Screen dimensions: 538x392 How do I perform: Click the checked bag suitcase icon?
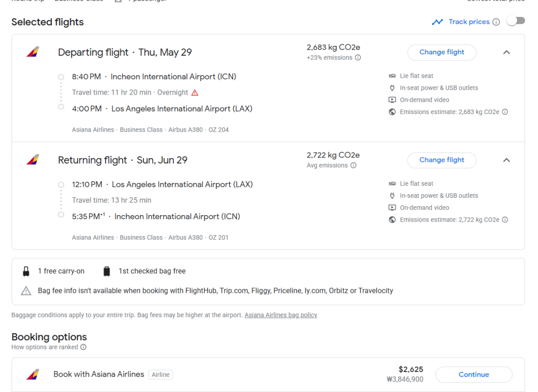(x=107, y=271)
